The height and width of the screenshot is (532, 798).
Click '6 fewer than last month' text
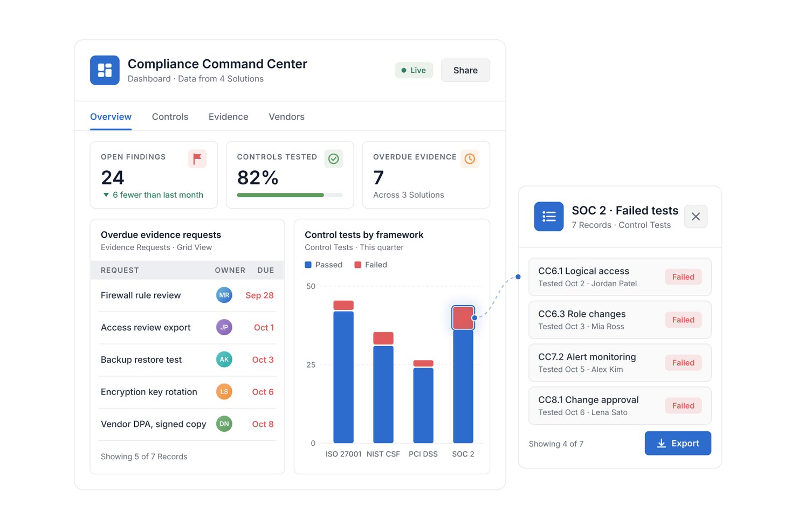coord(158,195)
